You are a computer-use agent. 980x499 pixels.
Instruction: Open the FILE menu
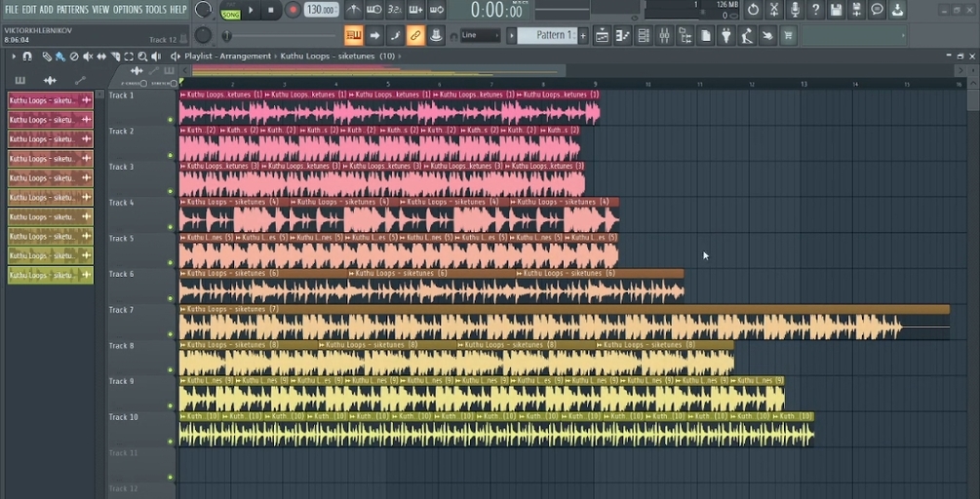tap(12, 10)
